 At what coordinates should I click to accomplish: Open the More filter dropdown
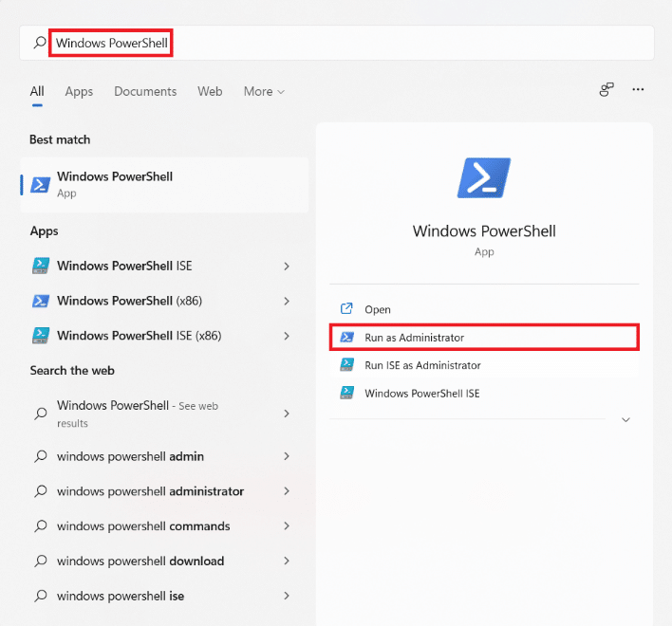click(264, 91)
